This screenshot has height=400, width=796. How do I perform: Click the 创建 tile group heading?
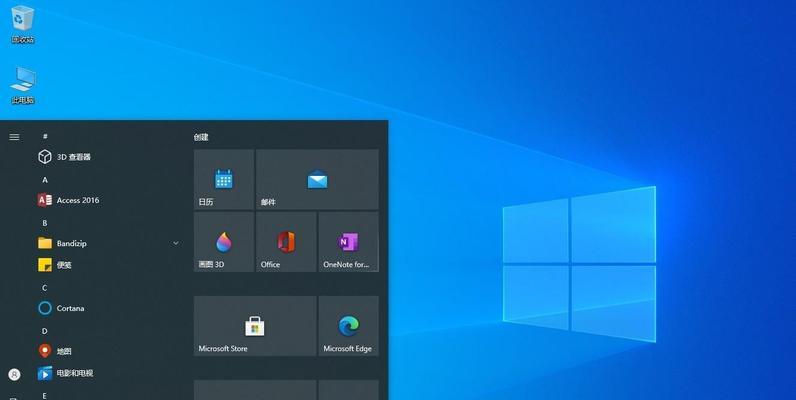coord(201,137)
